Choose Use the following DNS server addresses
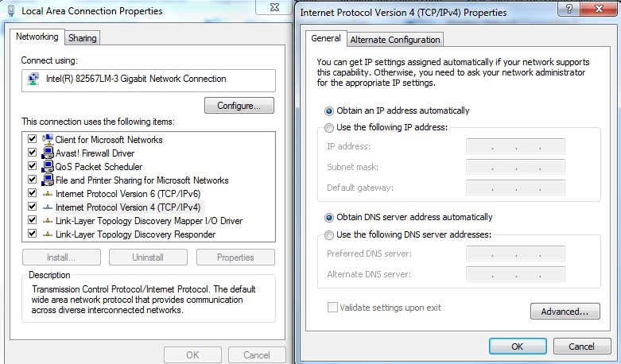The width and height of the screenshot is (621, 364). pyautogui.click(x=329, y=234)
